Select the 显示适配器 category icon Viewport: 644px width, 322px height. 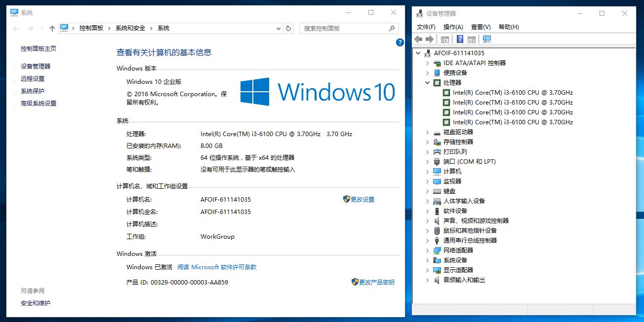(437, 270)
